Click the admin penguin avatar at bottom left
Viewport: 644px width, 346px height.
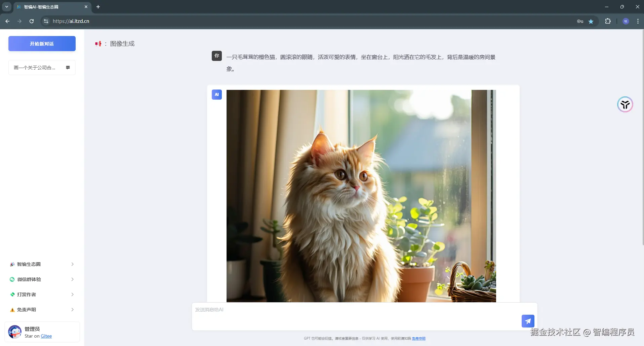[x=14, y=332]
